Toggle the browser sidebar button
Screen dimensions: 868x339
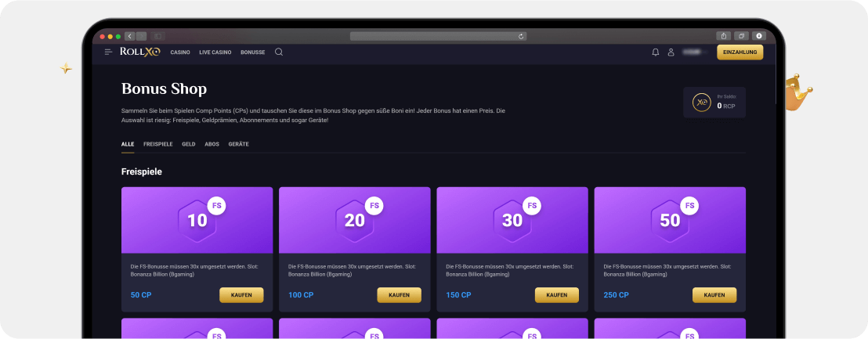tap(157, 36)
